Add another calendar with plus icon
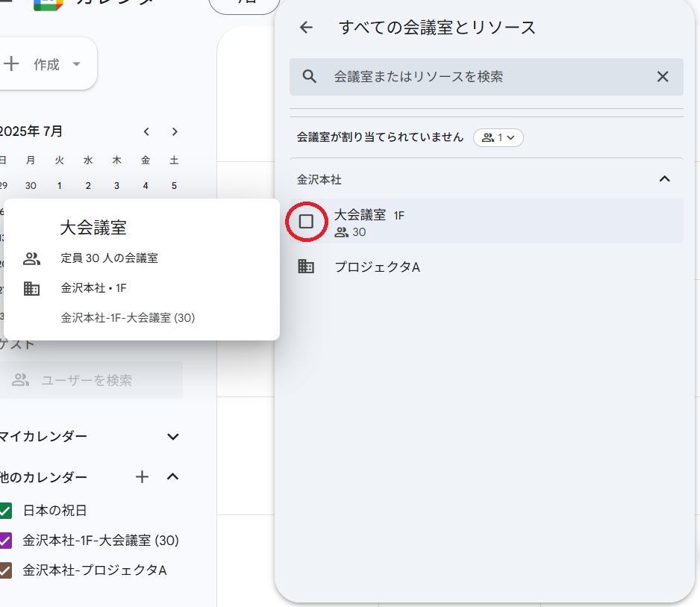The height and width of the screenshot is (607, 700). pyautogui.click(x=142, y=477)
